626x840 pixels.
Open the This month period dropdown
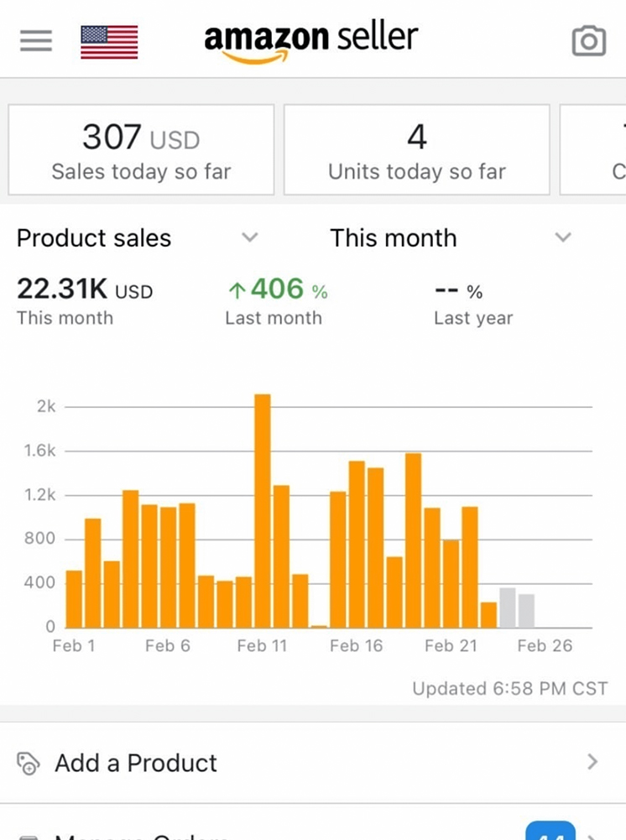coord(563,237)
